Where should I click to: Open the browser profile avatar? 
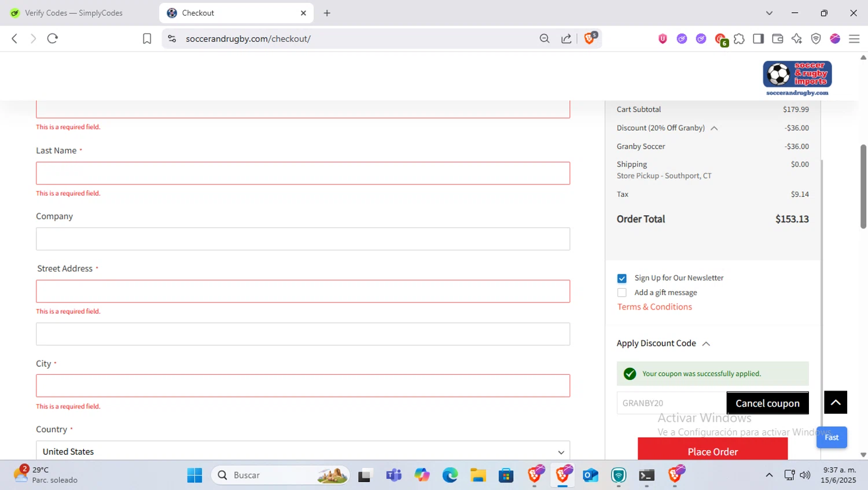coord(835,39)
